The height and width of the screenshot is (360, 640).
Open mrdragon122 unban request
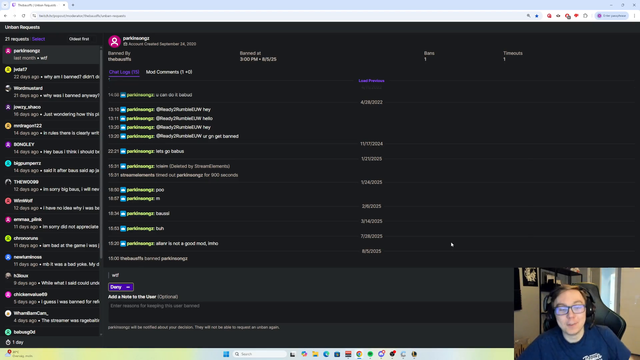pyautogui.click(x=51, y=129)
